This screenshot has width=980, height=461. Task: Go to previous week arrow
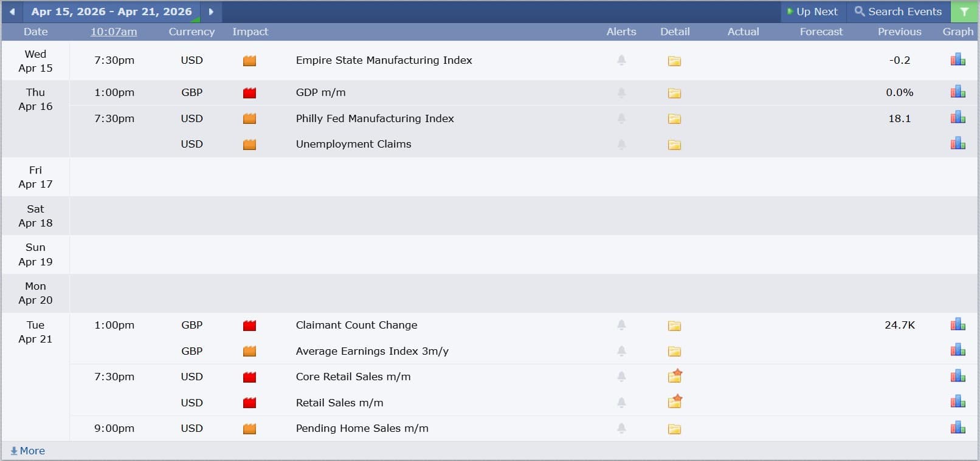[x=12, y=12]
